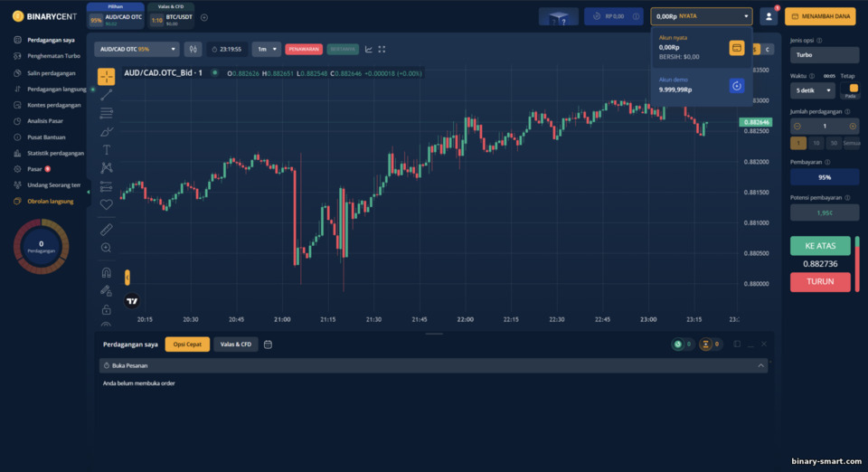Image resolution: width=868 pixels, height=472 pixels.
Task: Click the MENAMBAH DANA button
Action: [820, 16]
